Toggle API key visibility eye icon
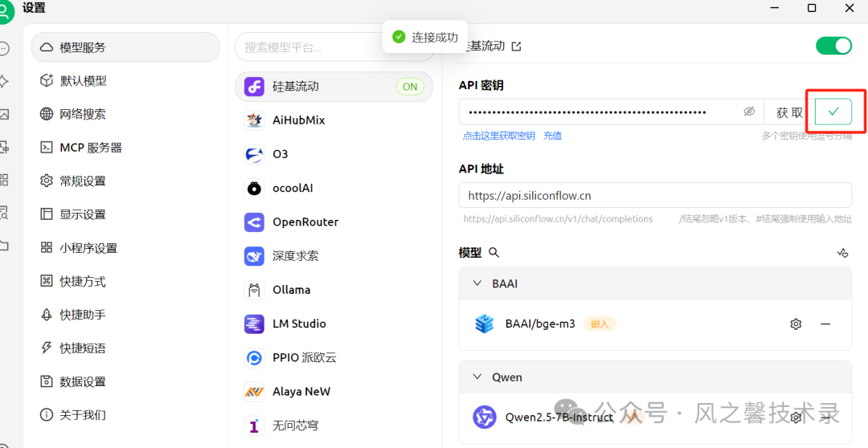The height and width of the screenshot is (448, 868). pos(749,112)
